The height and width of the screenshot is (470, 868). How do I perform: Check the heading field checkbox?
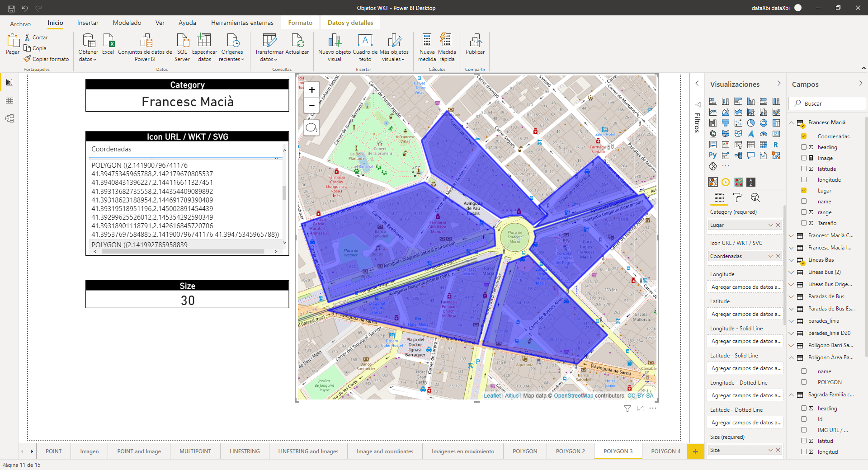[x=804, y=147]
